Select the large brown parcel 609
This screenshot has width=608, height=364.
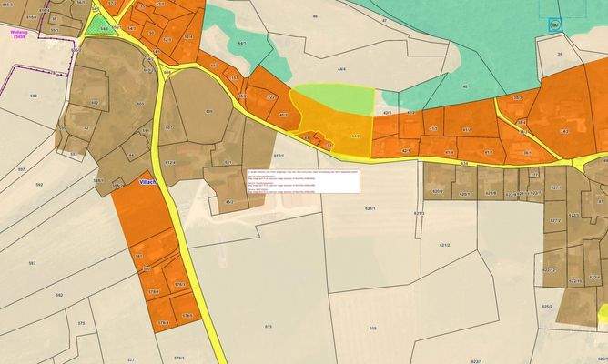point(207,111)
